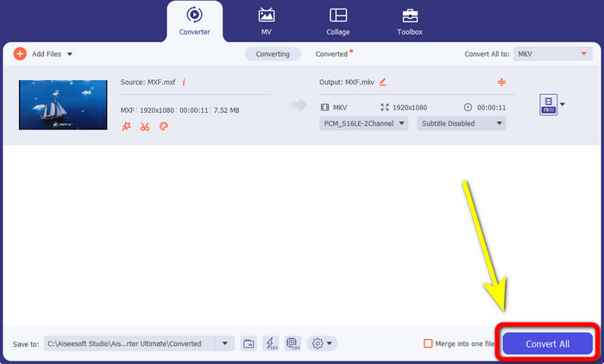The width and height of the screenshot is (604, 364).
Task: Open the magic wand Edit effects tool
Action: click(x=126, y=126)
